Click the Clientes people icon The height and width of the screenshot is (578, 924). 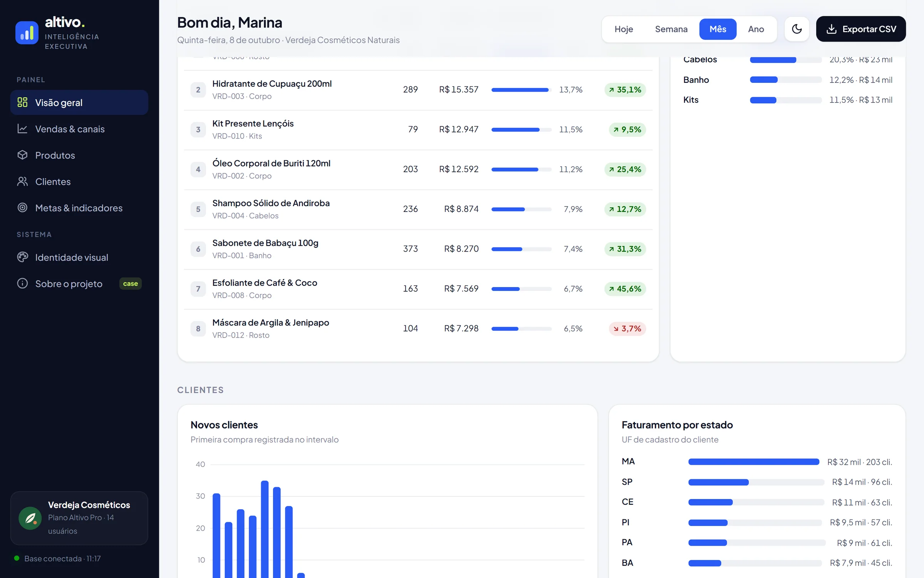coord(22,181)
